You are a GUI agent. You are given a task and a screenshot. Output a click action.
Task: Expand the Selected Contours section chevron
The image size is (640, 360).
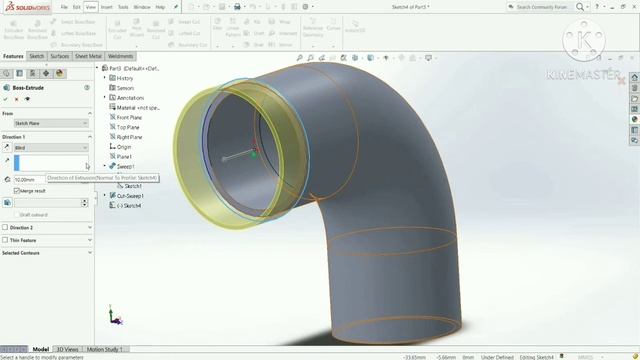[90, 253]
